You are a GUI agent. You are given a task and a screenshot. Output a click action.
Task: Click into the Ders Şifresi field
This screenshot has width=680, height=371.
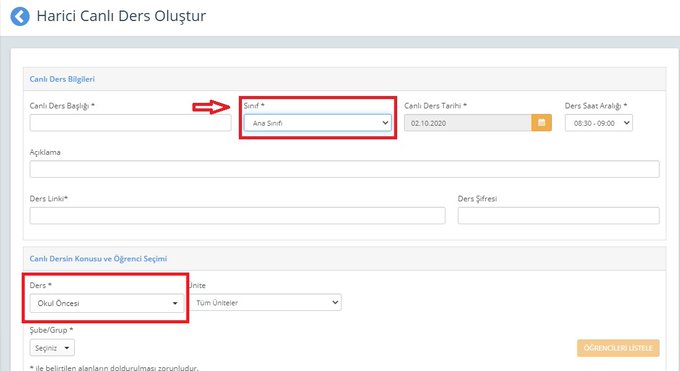[x=559, y=215]
